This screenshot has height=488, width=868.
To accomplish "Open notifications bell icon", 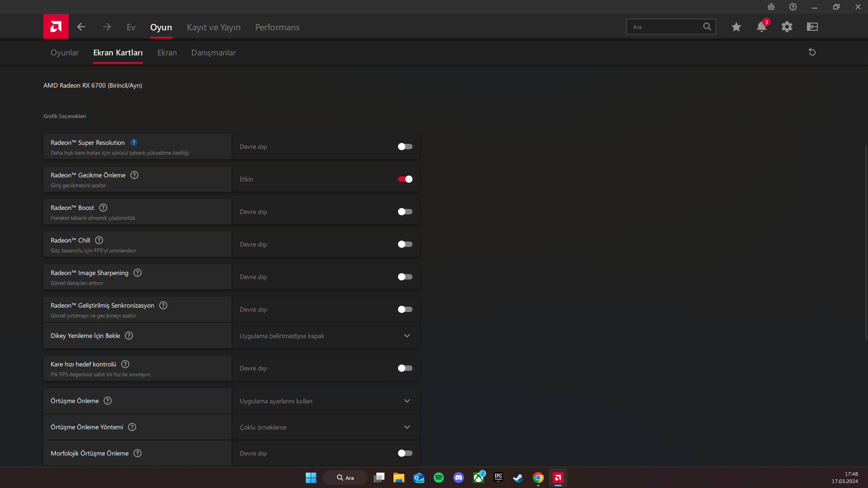I will 762,27.
